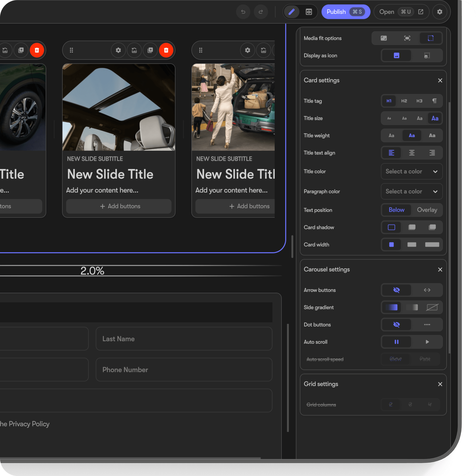Select widest Card width
476x476 pixels.
point(432,245)
